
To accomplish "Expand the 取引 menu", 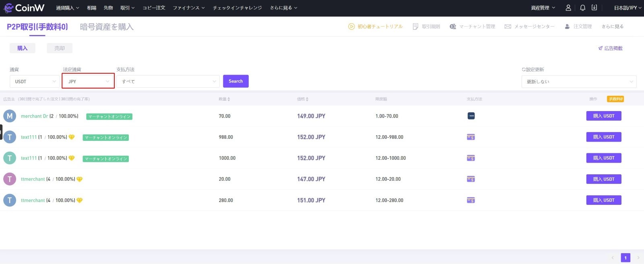I will (x=128, y=8).
